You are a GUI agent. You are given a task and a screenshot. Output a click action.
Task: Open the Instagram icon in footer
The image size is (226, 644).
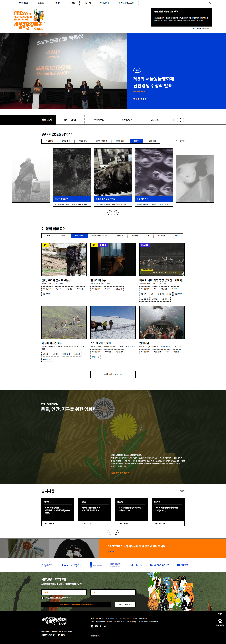92,626
